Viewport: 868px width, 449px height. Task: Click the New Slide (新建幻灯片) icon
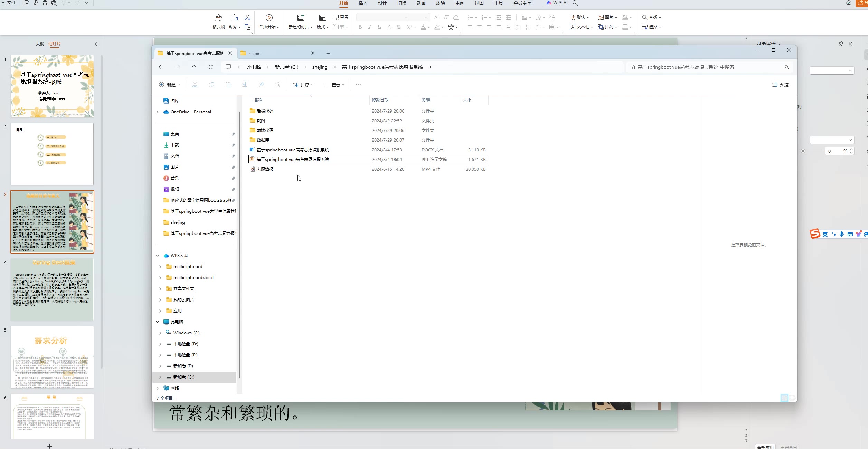point(301,18)
